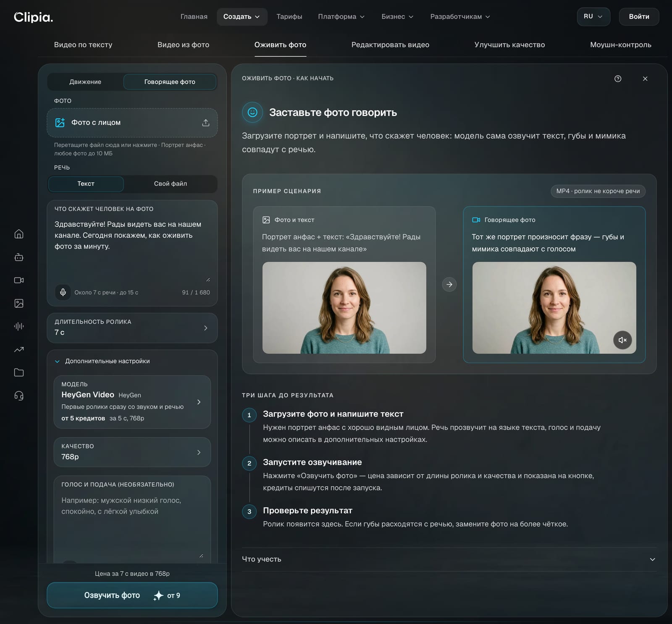The height and width of the screenshot is (624, 672).
Task: Click the robot icon in sidebar
Action: (x=19, y=257)
